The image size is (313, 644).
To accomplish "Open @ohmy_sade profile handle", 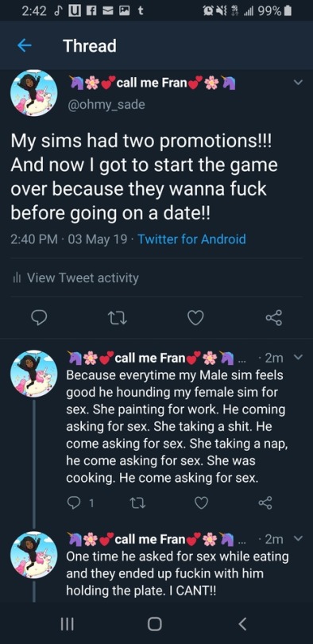I will (x=106, y=104).
